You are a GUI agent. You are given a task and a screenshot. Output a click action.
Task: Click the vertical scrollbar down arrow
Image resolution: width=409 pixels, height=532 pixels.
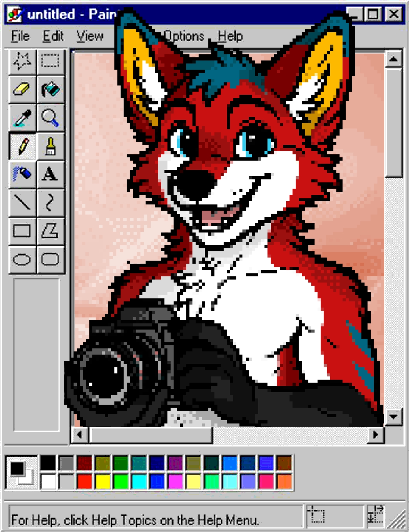click(x=393, y=416)
